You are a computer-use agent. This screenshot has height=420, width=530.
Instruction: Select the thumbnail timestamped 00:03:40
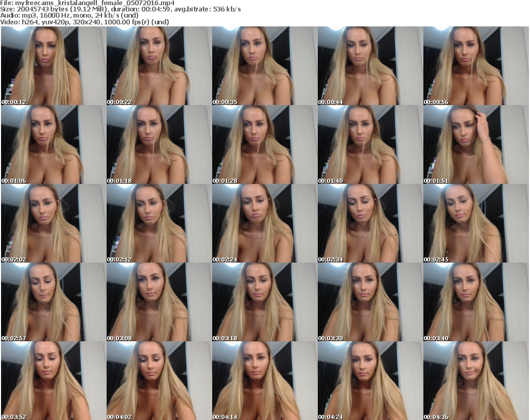click(476, 302)
